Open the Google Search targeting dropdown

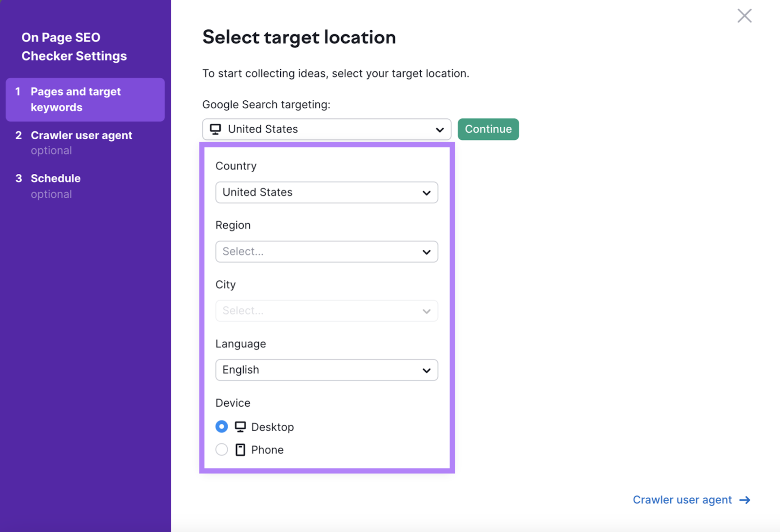point(327,129)
